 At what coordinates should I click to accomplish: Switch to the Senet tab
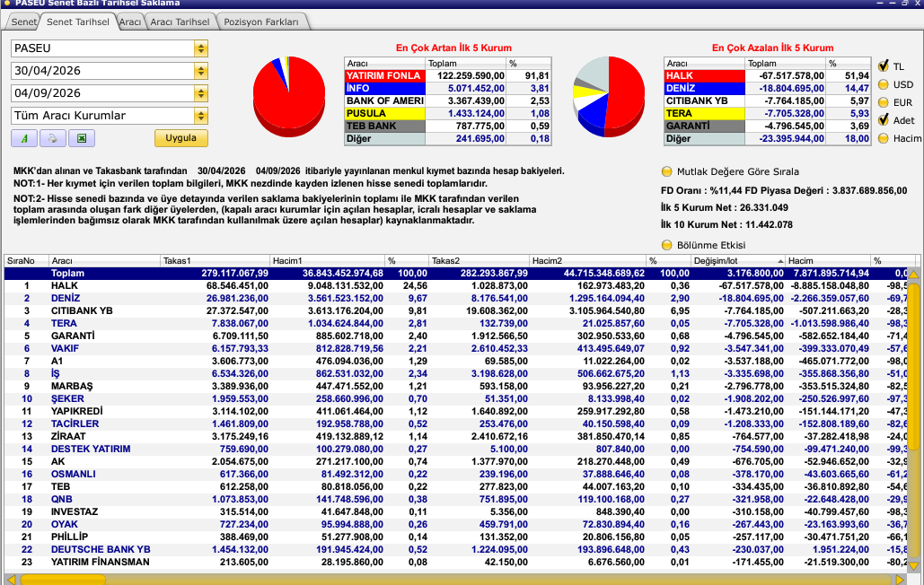(23, 22)
